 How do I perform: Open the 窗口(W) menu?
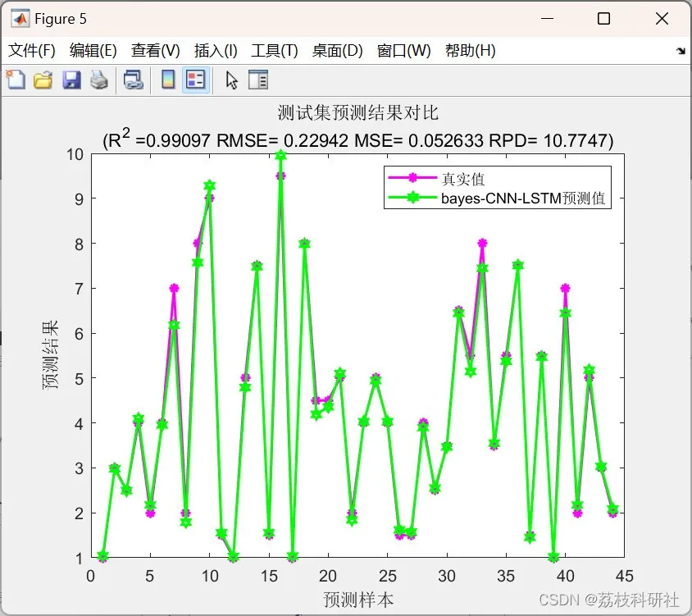(404, 50)
